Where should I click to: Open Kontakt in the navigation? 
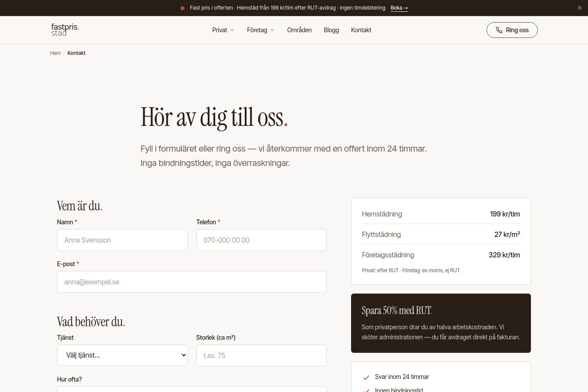(361, 30)
